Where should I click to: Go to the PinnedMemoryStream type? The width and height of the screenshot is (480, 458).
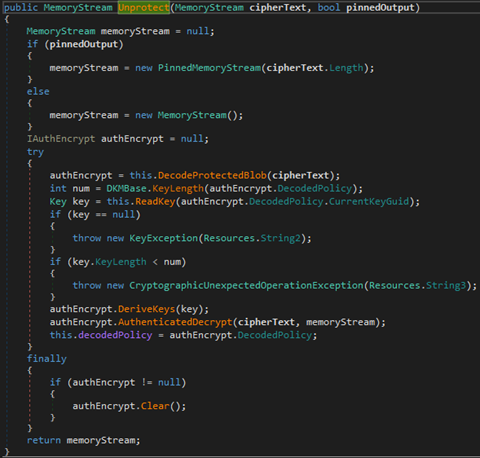209,68
